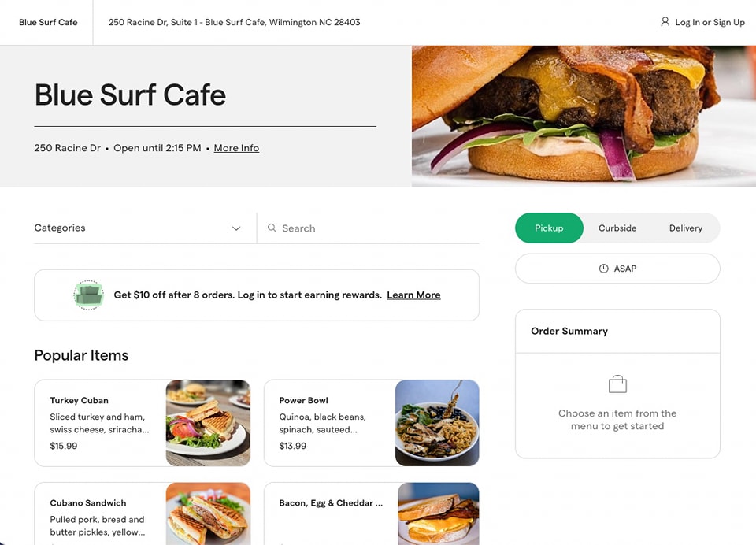756x545 pixels.
Task: Click the user profile icon in the header
Action: [665, 22]
